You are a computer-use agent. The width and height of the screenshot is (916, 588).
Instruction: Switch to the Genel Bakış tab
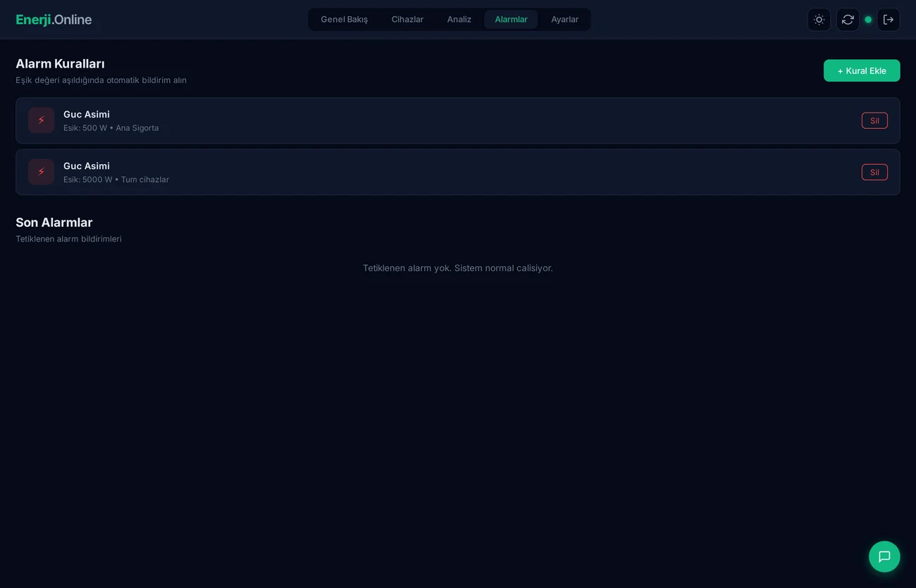pos(344,19)
